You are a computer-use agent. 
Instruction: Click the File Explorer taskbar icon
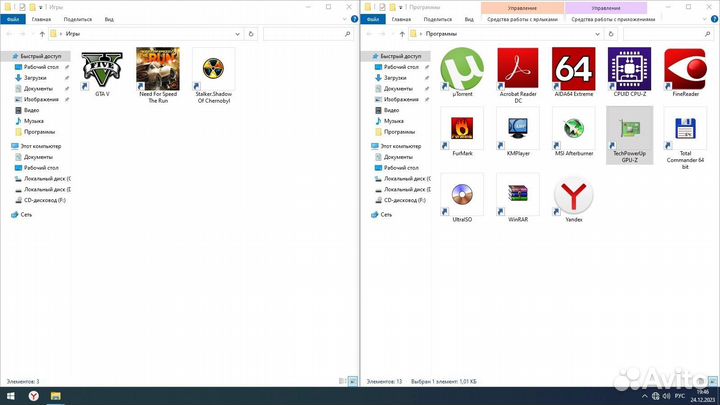[56, 396]
